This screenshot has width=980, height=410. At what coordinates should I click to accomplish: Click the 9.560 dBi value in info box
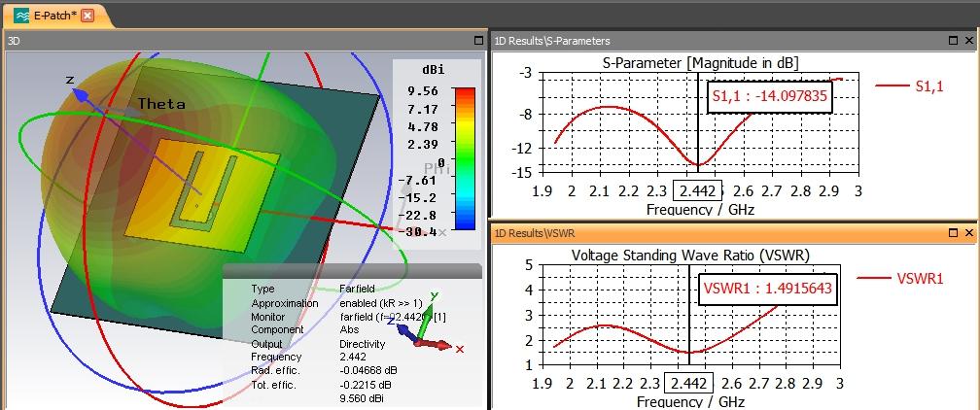tap(362, 398)
